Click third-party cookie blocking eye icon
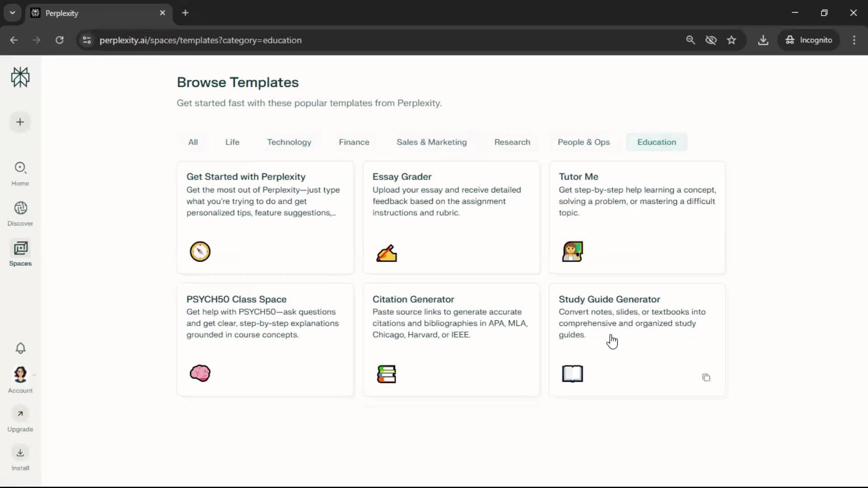 pyautogui.click(x=711, y=40)
